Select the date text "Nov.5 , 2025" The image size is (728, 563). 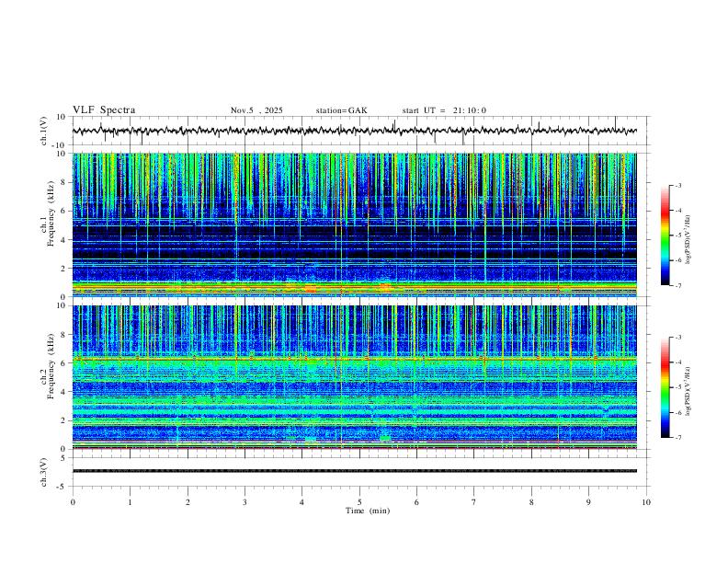[256, 110]
